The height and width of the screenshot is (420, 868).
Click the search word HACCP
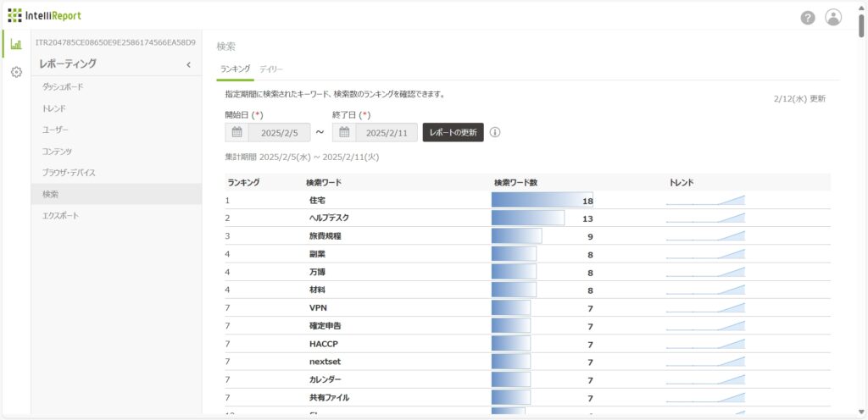(x=323, y=344)
